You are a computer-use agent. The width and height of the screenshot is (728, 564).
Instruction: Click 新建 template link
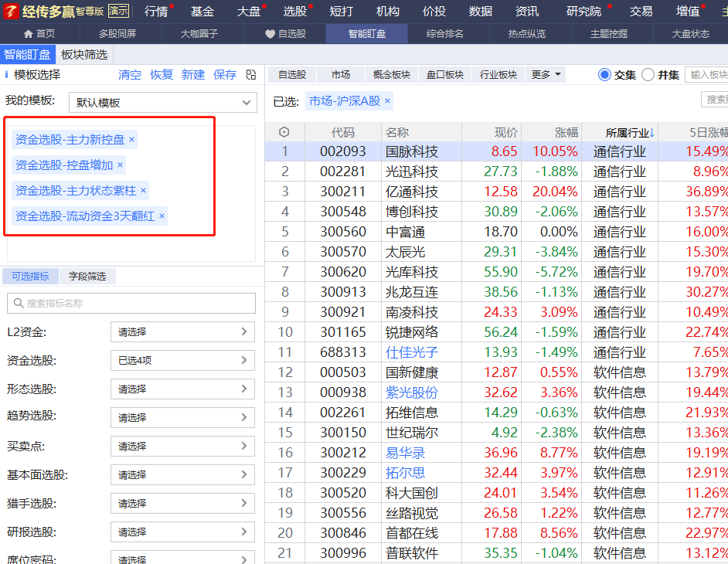click(193, 75)
